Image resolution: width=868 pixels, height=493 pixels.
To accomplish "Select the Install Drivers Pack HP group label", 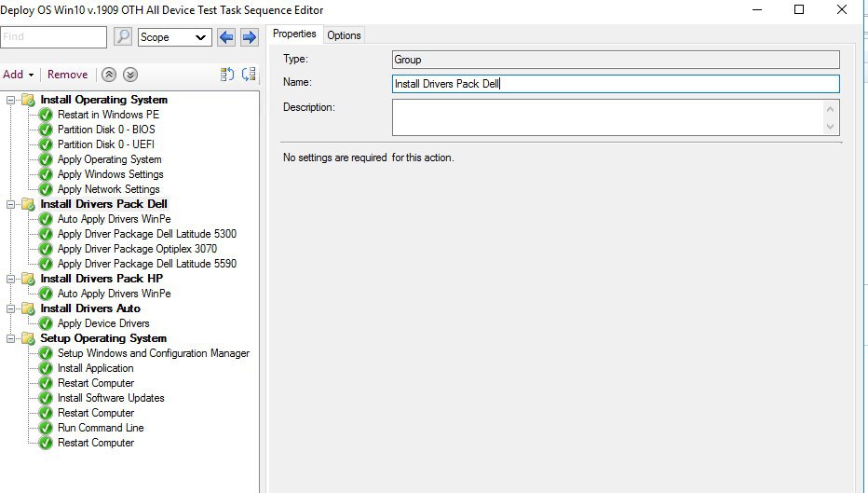I will pos(102,279).
